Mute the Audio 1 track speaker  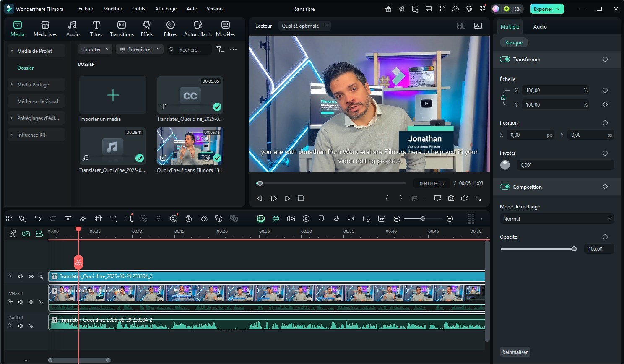click(21, 326)
